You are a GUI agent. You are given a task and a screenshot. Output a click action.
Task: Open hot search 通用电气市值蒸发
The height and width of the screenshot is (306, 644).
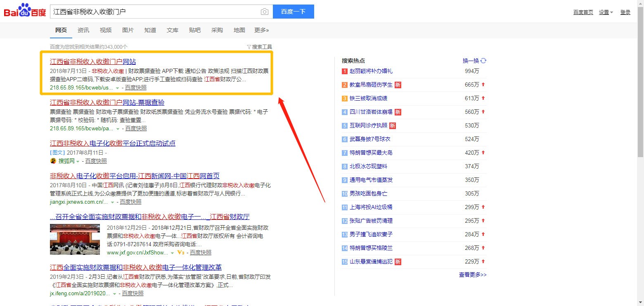[371, 180]
